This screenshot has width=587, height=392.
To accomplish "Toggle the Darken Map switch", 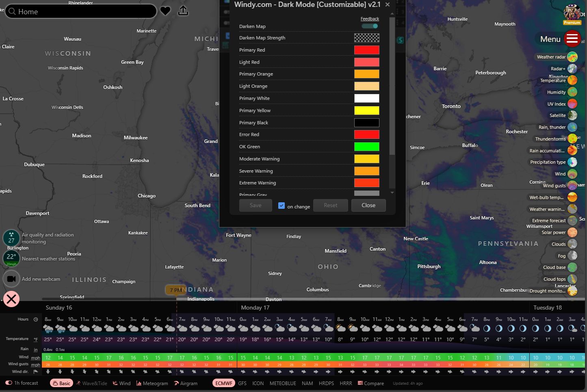I will click(370, 26).
